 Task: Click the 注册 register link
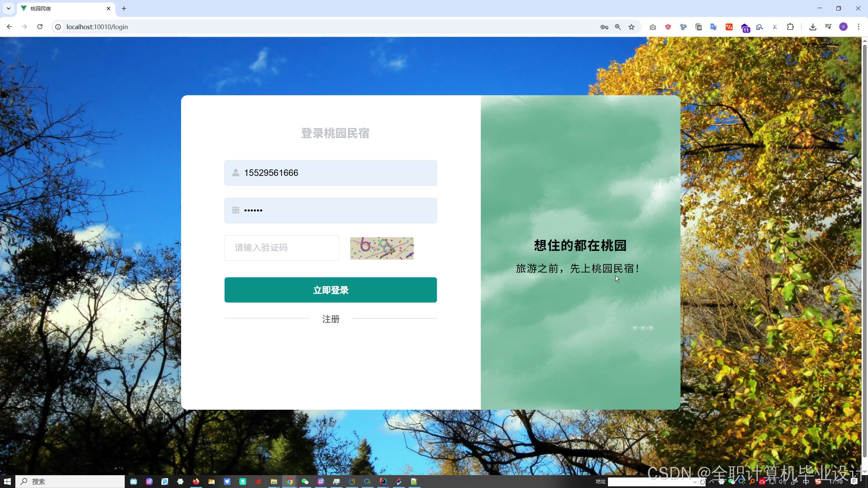[330, 319]
